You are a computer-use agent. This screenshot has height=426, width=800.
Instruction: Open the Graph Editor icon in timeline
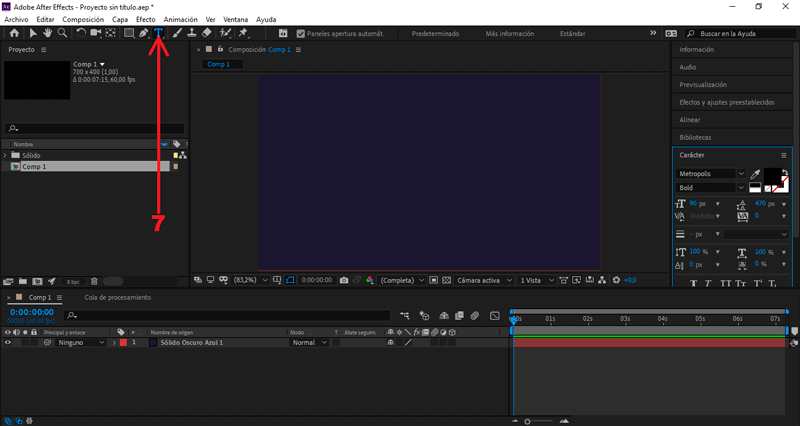coord(494,316)
